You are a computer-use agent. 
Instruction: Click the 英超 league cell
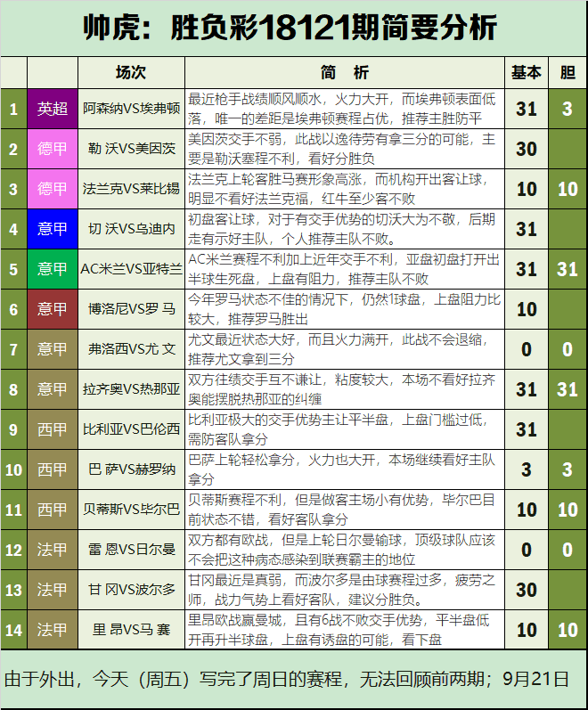53,109
